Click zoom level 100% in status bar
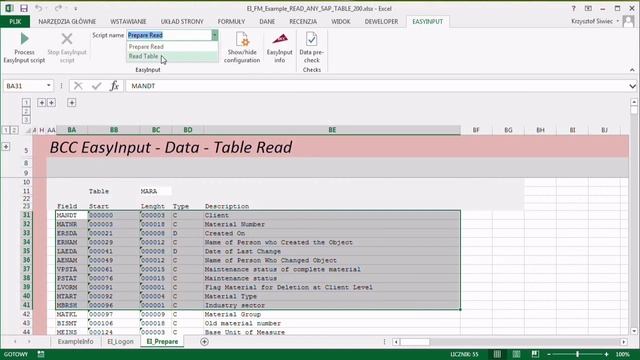The width and height of the screenshot is (640, 360). pyautogui.click(x=622, y=354)
